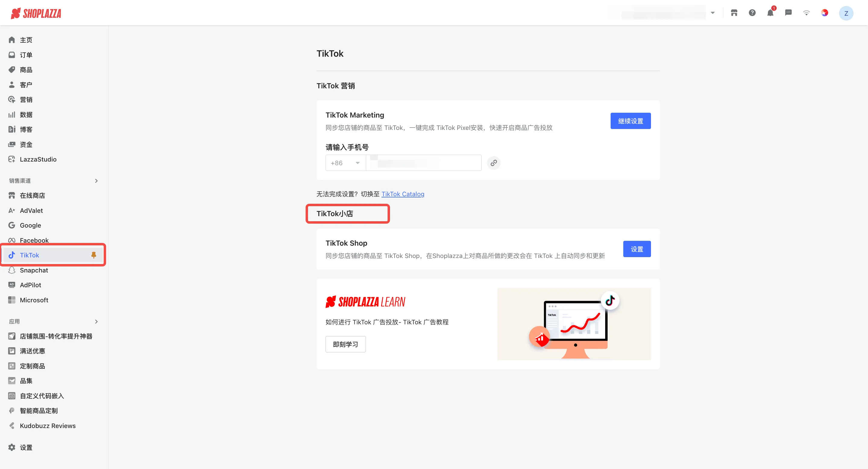This screenshot has width=868, height=469.
Task: Click the Snapchat ghost icon
Action: point(12,270)
